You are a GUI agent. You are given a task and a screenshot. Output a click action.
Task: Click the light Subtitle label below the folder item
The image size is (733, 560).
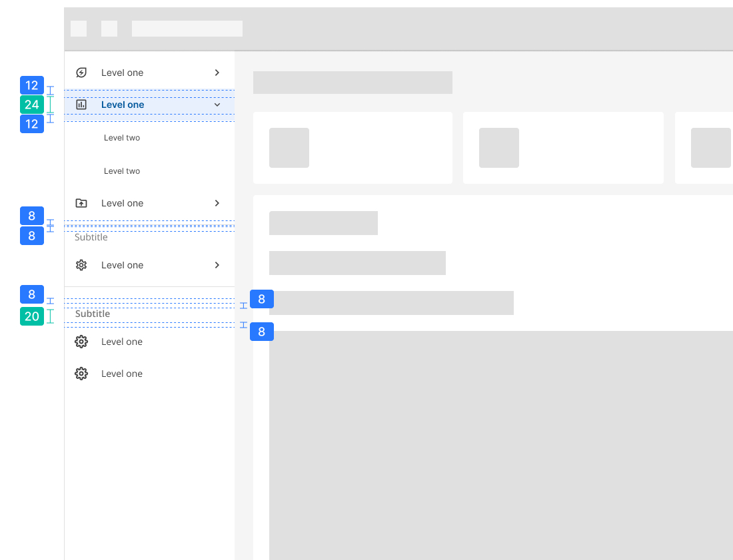tap(91, 237)
